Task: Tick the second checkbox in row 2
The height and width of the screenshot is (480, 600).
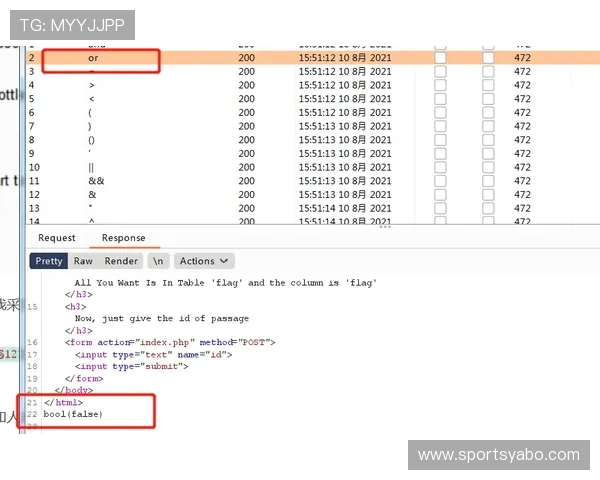Action: pyautogui.click(x=488, y=59)
